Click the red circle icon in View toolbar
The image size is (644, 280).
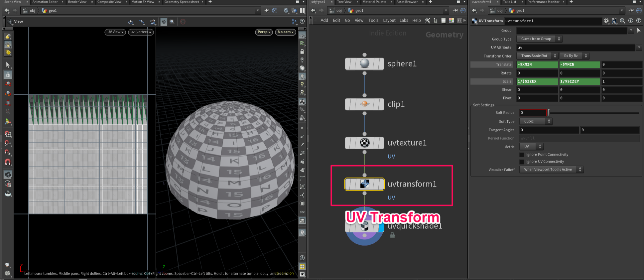[x=183, y=22]
